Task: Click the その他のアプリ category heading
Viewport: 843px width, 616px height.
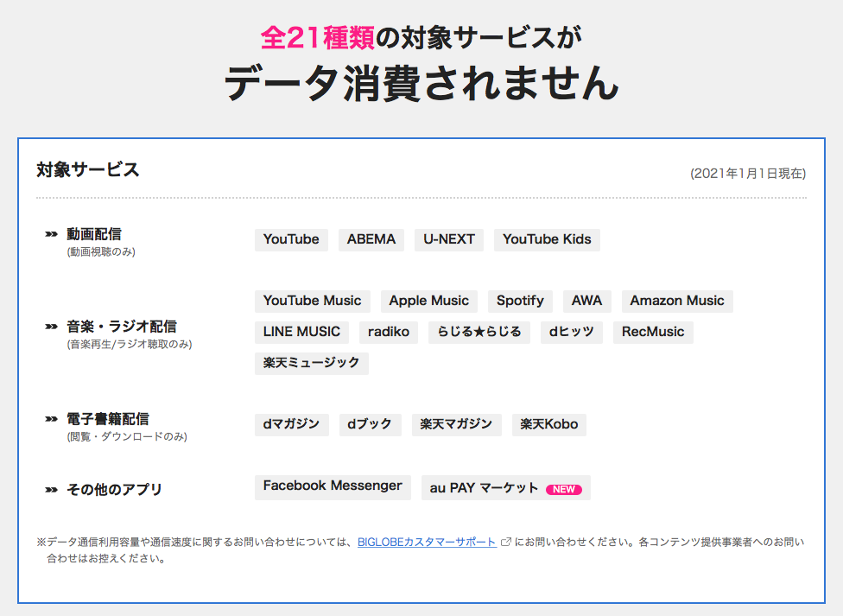Action: (x=114, y=490)
